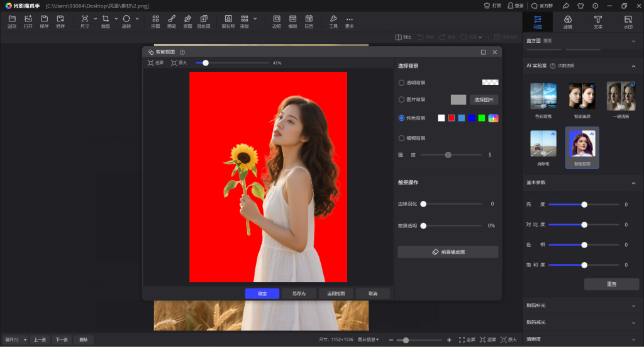Select the 透明背景 (transparent background) radio button
Viewport: 644px width, 347px height.
point(402,82)
